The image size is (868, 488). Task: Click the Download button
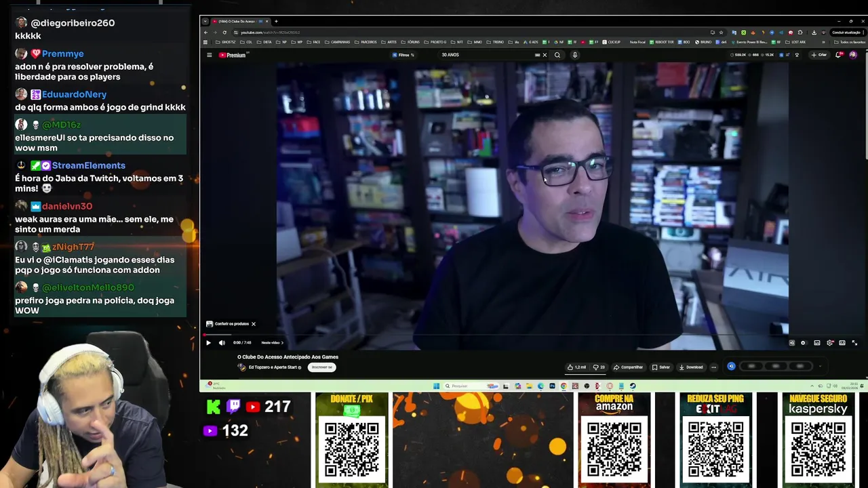[691, 367]
